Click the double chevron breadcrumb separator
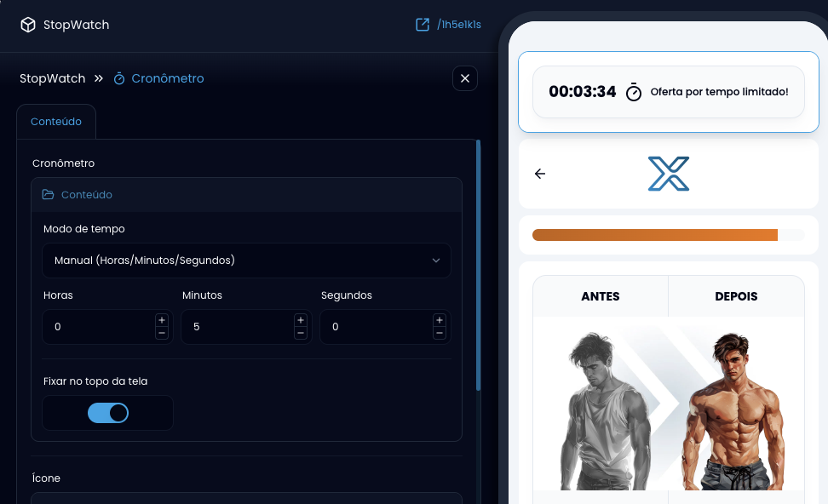The height and width of the screenshot is (504, 828). pos(99,78)
